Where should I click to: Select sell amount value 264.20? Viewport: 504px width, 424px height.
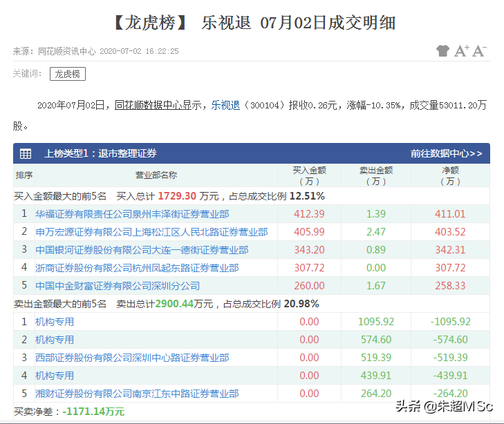376,394
